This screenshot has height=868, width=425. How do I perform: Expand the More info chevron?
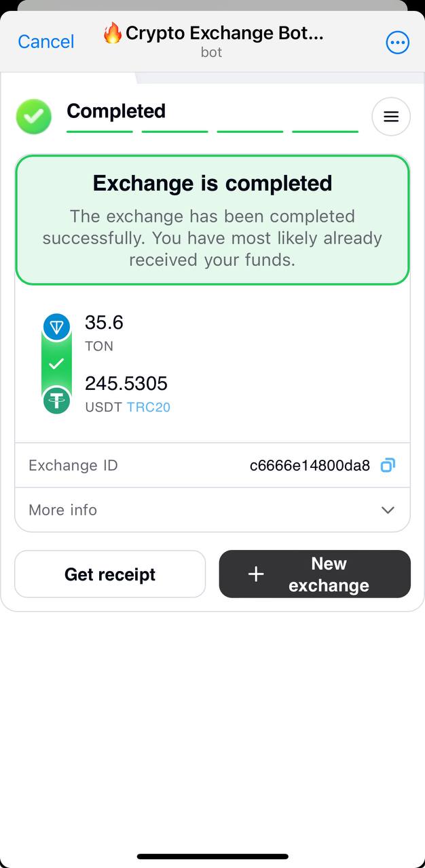(x=388, y=510)
